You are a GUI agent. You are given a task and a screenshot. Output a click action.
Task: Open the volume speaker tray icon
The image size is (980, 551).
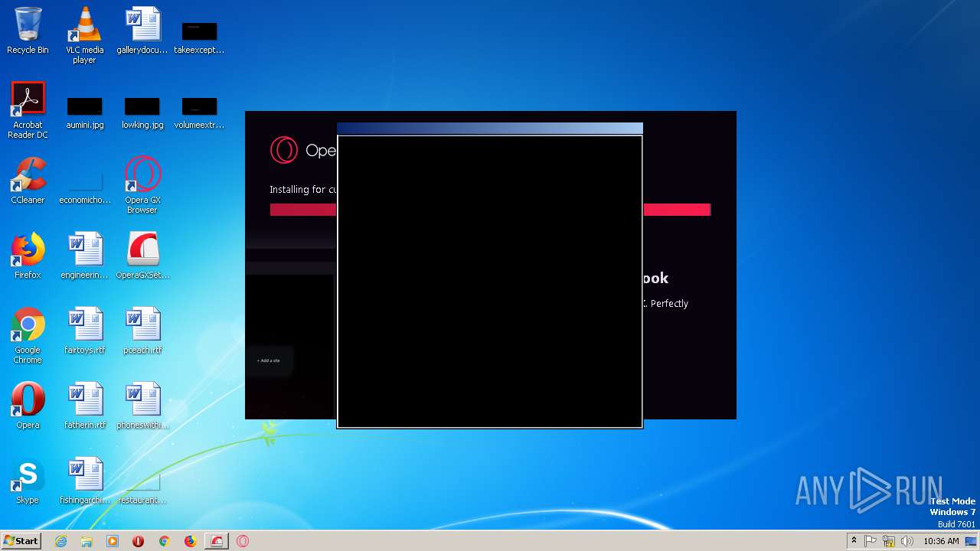click(x=907, y=541)
